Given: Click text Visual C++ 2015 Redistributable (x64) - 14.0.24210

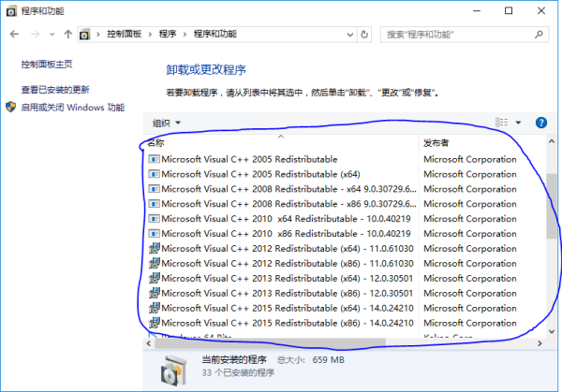Looking at the screenshot, I should [x=288, y=308].
